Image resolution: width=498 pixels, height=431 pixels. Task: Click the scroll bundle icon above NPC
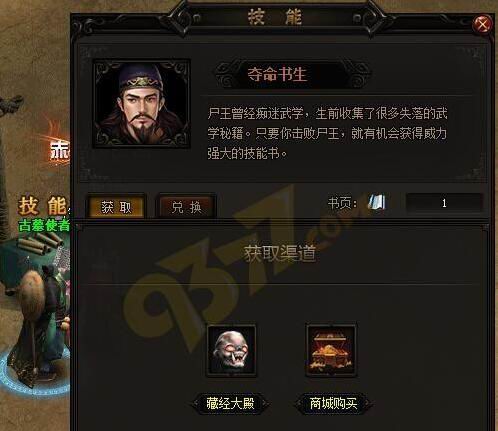click(x=38, y=243)
